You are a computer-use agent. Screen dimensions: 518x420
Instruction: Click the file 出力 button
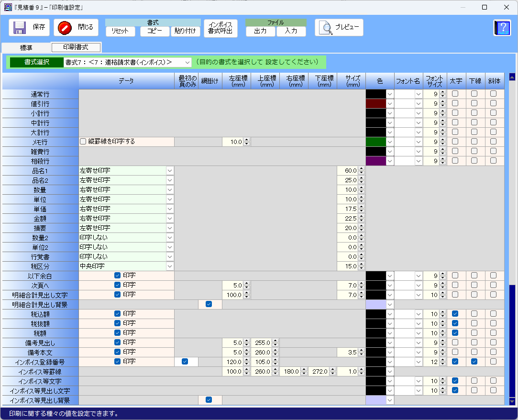click(x=260, y=31)
